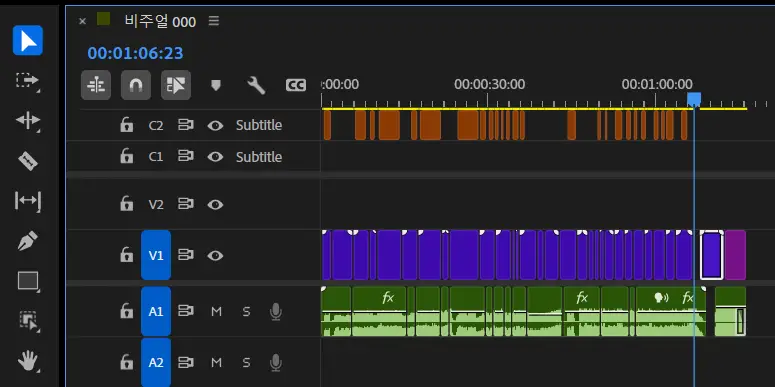Open the CC caption track options

(x=296, y=85)
